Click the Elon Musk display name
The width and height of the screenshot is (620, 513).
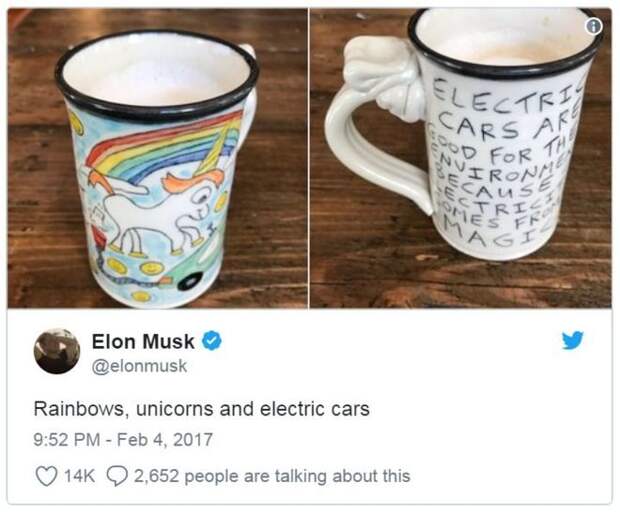point(143,341)
